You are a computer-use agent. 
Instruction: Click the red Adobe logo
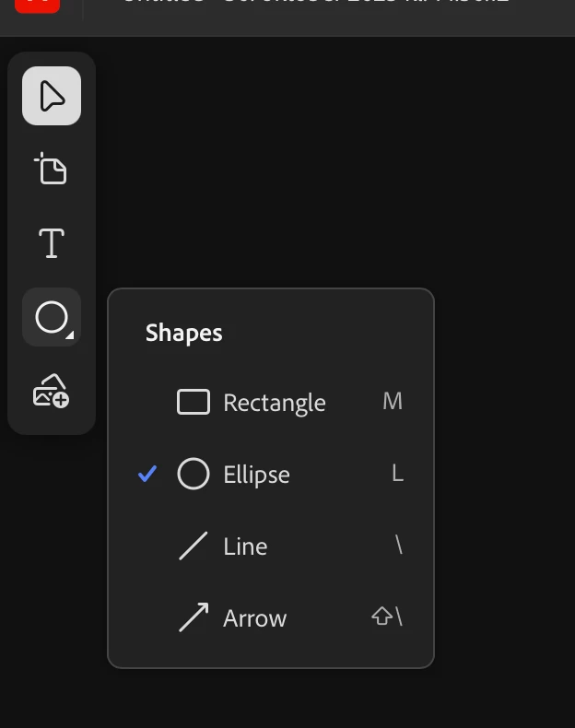pyautogui.click(x=38, y=4)
